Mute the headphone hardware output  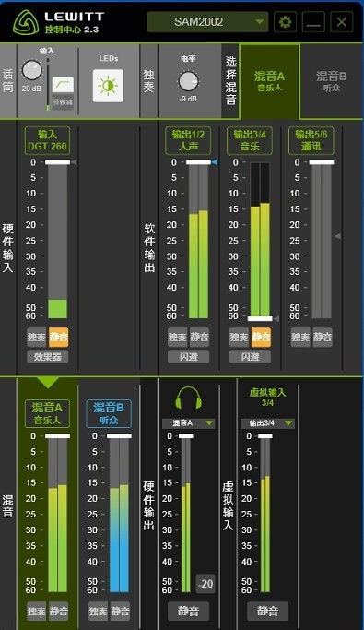point(188,612)
